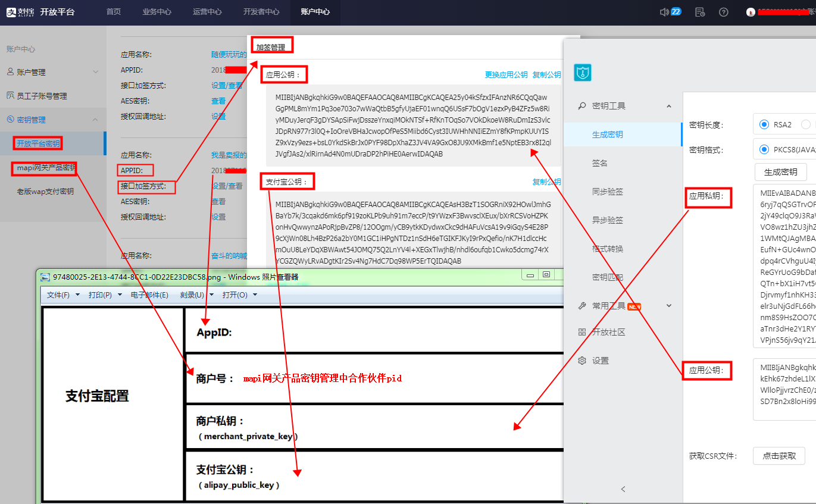Viewport: 816px width, 504px height.
Task: Open 格式转换 in key tool menu
Action: pos(608,249)
